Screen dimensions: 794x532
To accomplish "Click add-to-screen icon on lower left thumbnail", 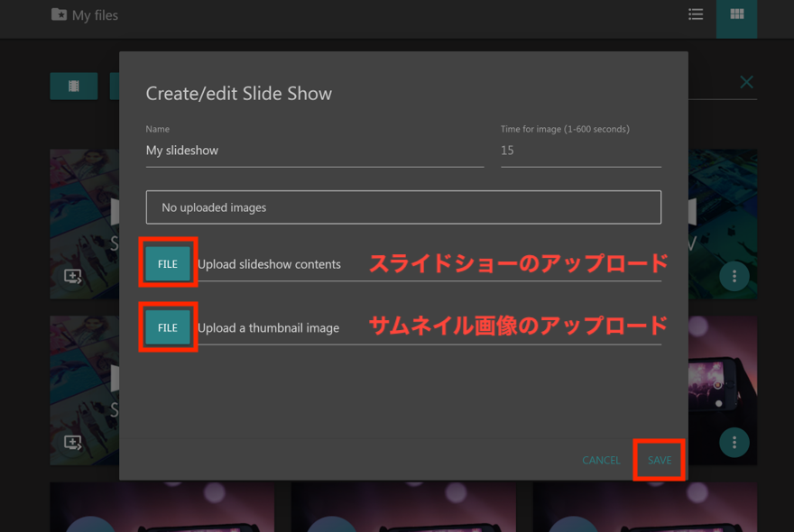I will coord(73,443).
